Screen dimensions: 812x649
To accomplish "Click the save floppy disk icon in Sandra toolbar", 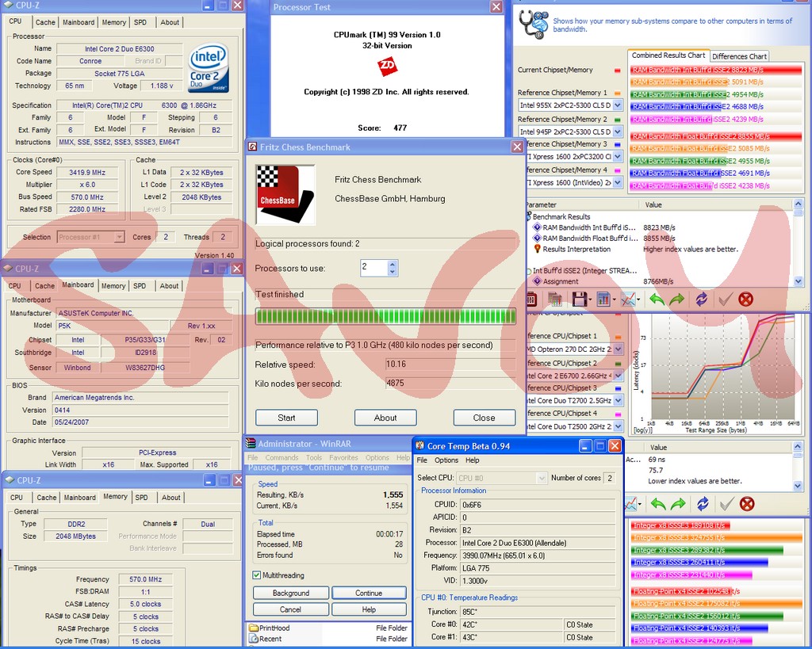I will pos(580,299).
